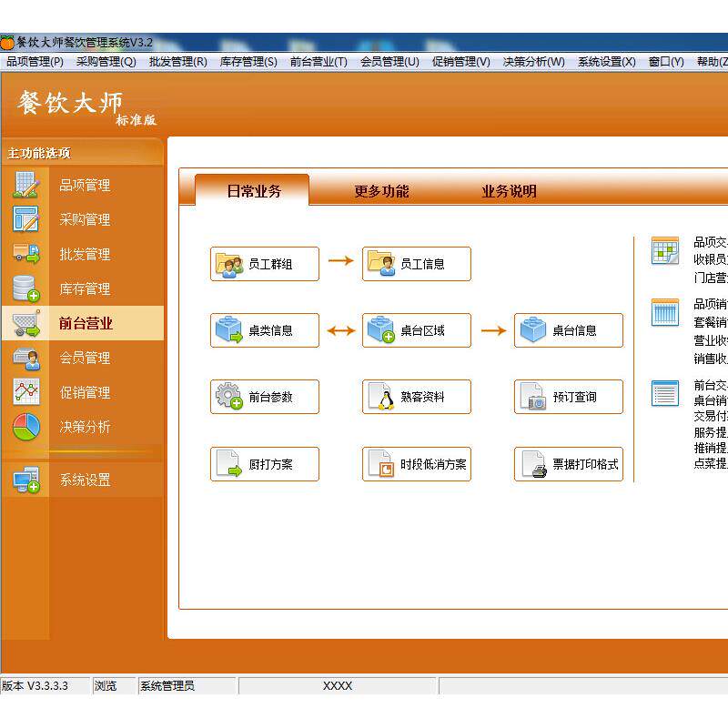Click the 票据打印格式 printer icon
Image resolution: width=728 pixels, height=728 pixels.
(534, 464)
